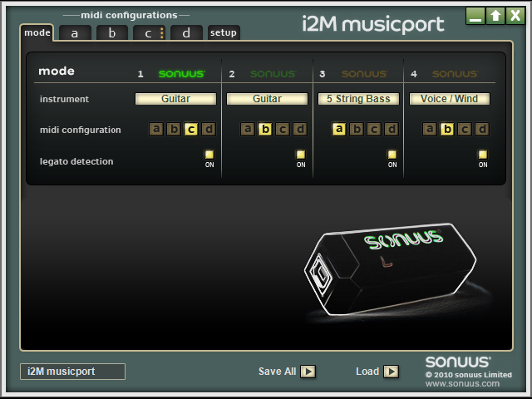Screen dimensions: 532x399
Task: Click the green up-arrow window button
Action: 495,16
